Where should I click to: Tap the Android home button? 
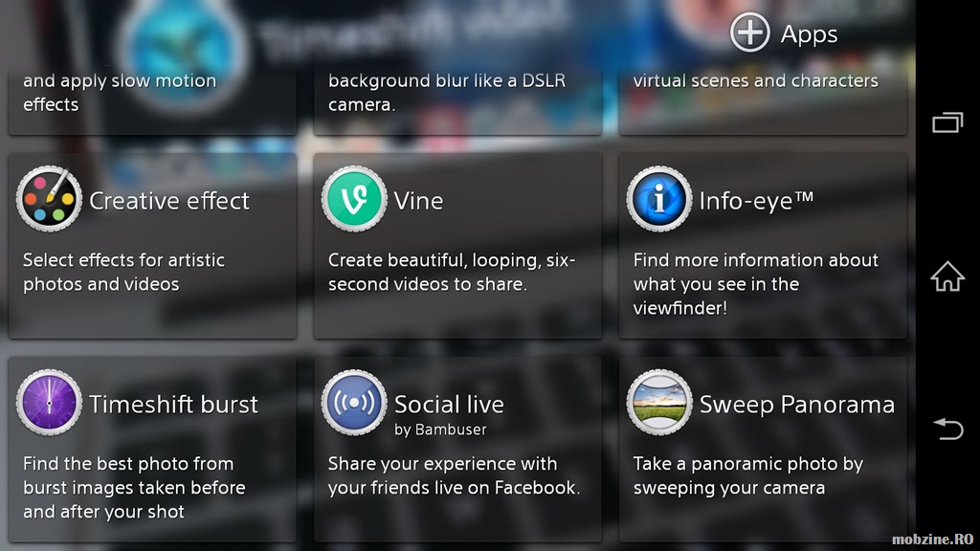(x=947, y=276)
